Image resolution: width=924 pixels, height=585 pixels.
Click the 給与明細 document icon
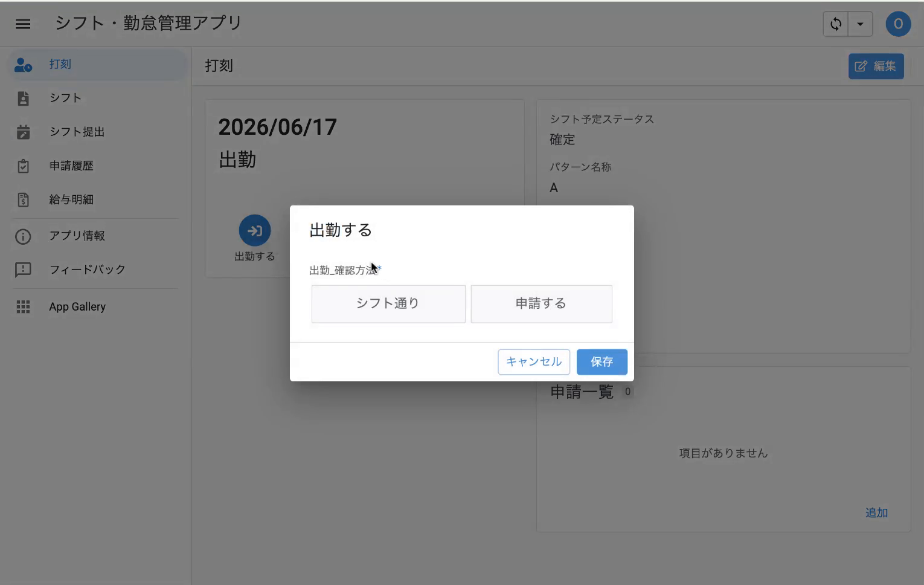coord(23,199)
